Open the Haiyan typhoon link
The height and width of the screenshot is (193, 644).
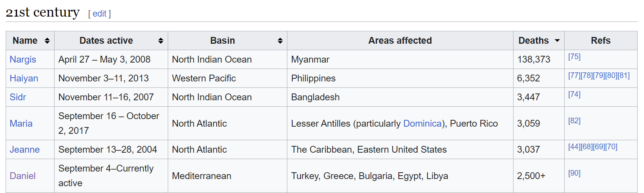click(24, 78)
